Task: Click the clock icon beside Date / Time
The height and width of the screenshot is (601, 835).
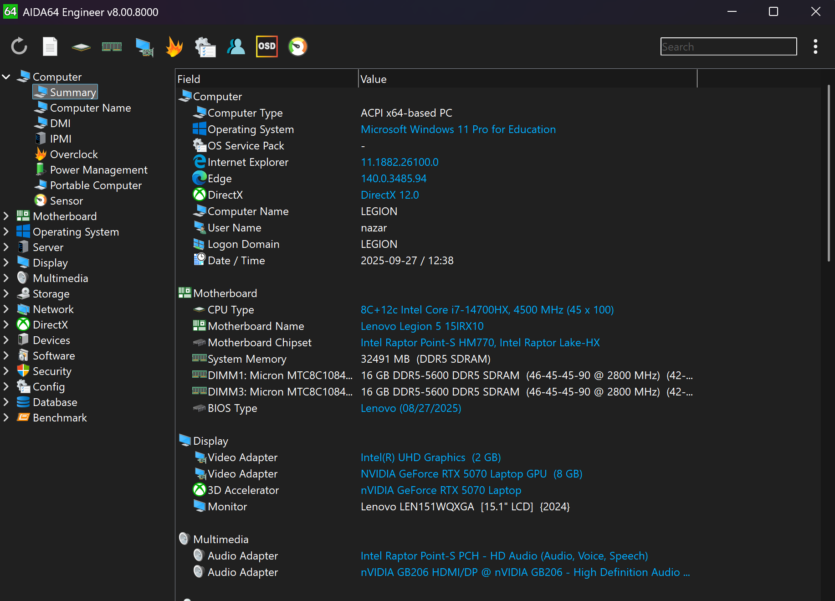Action: pos(199,260)
